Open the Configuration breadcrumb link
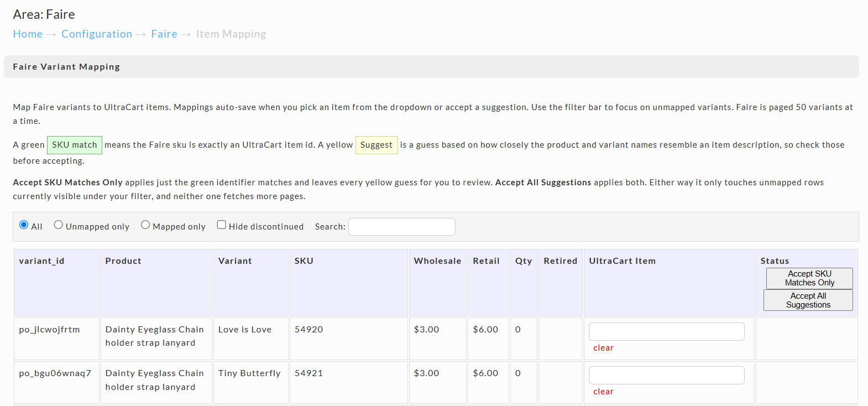868x406 pixels. pos(97,34)
